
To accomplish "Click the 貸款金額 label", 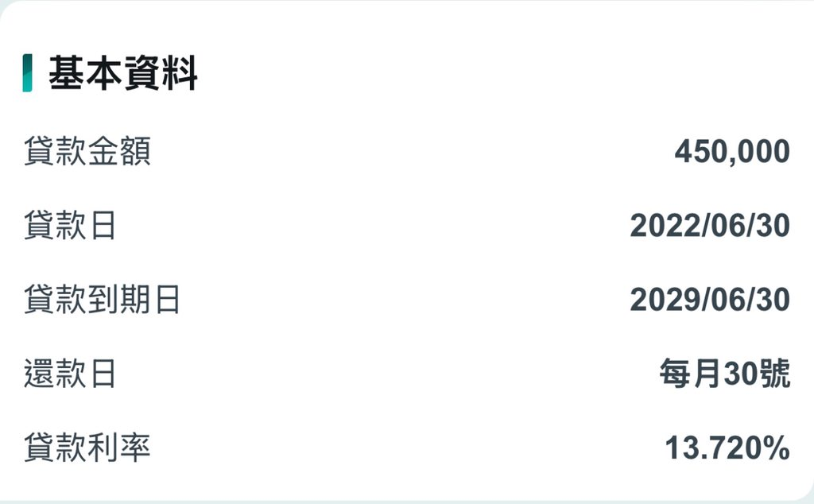I will (x=87, y=151).
